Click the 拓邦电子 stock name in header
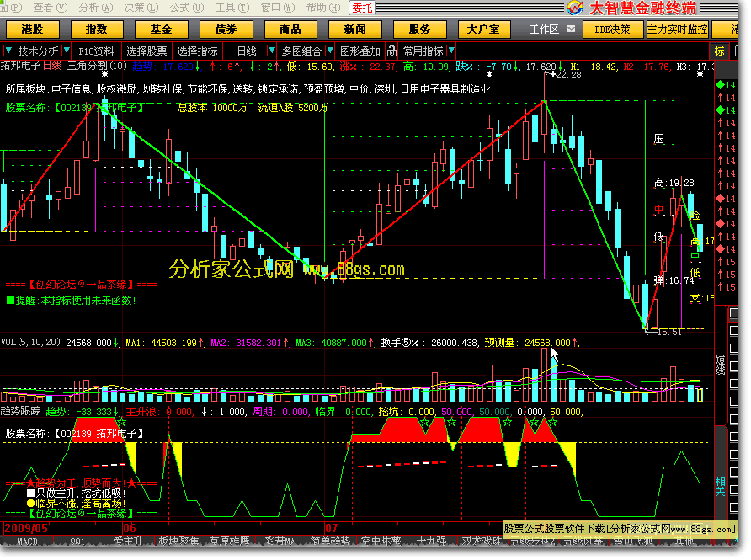 20,67
